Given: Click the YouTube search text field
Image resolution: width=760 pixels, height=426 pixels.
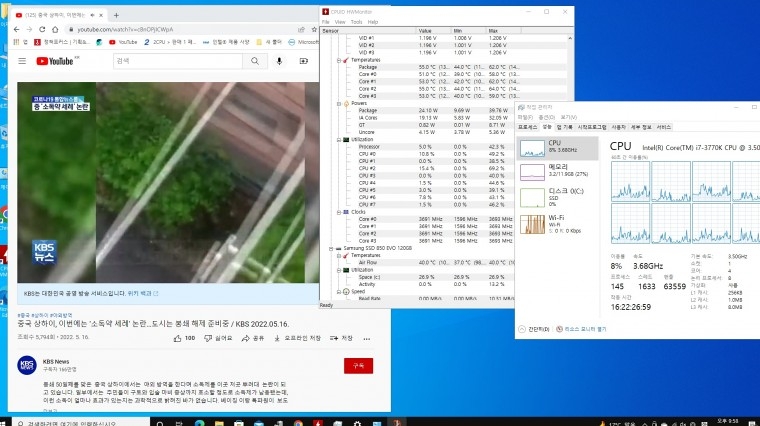Looking at the screenshot, I should [177, 61].
